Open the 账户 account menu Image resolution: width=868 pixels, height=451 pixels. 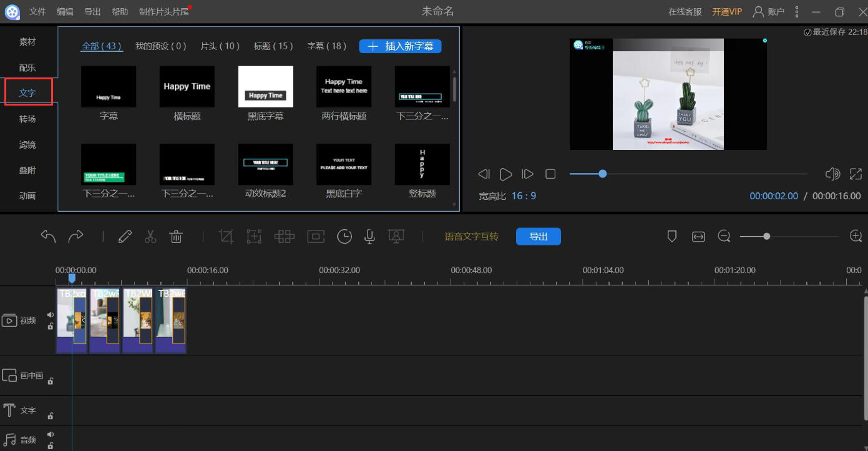pos(768,12)
